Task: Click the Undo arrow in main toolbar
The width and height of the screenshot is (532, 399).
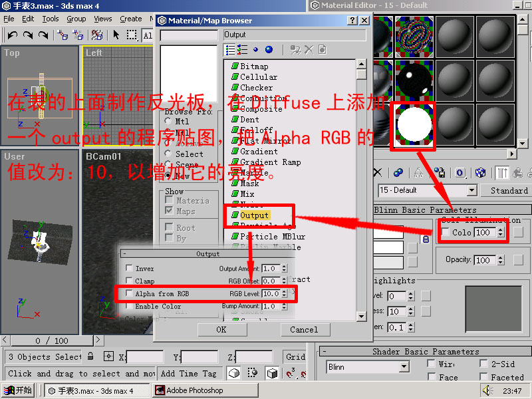Action: tap(13, 35)
